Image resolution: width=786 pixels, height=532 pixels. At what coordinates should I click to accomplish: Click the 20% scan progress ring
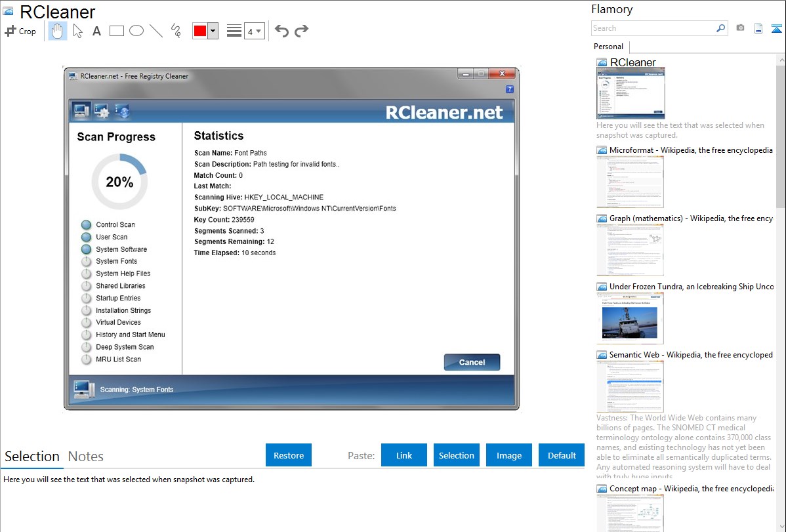click(x=119, y=182)
